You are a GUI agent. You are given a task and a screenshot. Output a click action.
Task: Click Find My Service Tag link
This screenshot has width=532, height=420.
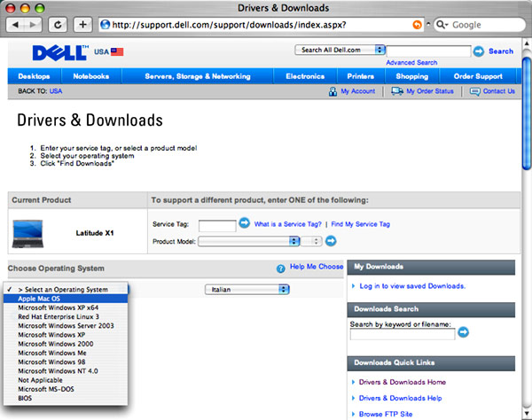360,224
